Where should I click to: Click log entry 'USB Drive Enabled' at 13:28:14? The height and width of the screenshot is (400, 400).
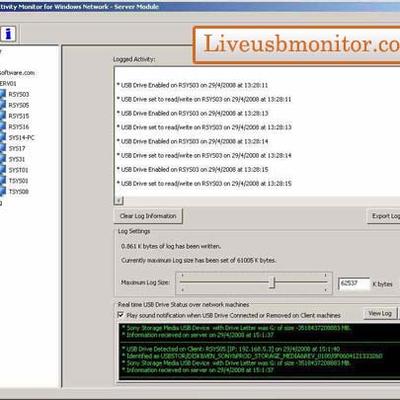(x=192, y=141)
